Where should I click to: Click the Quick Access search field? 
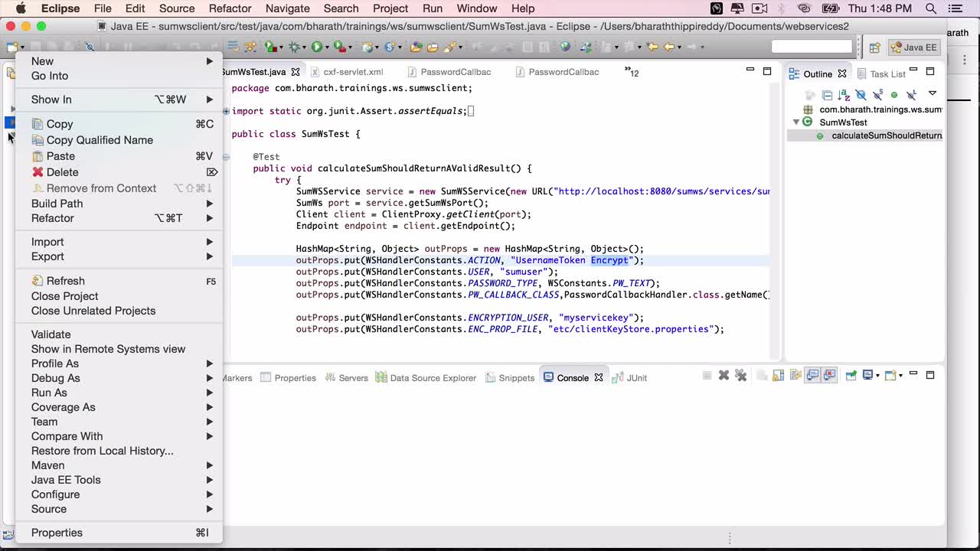click(812, 47)
